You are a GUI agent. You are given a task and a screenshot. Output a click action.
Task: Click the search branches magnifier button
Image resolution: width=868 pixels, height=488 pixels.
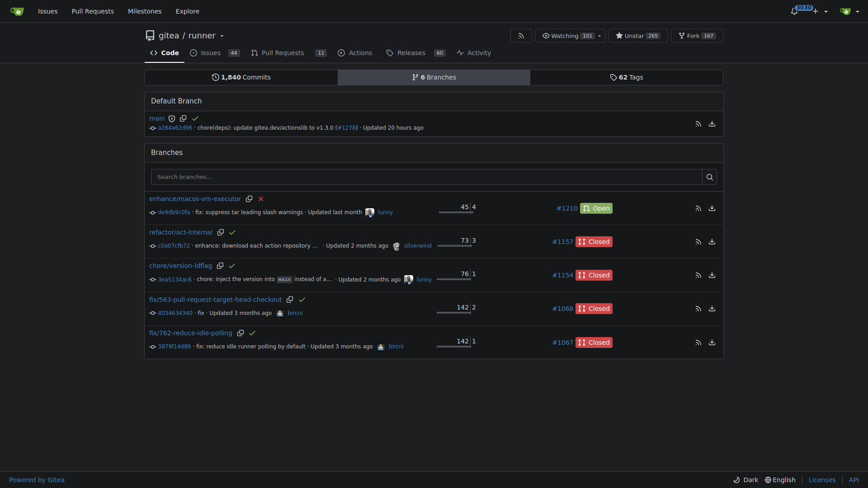[x=710, y=177]
